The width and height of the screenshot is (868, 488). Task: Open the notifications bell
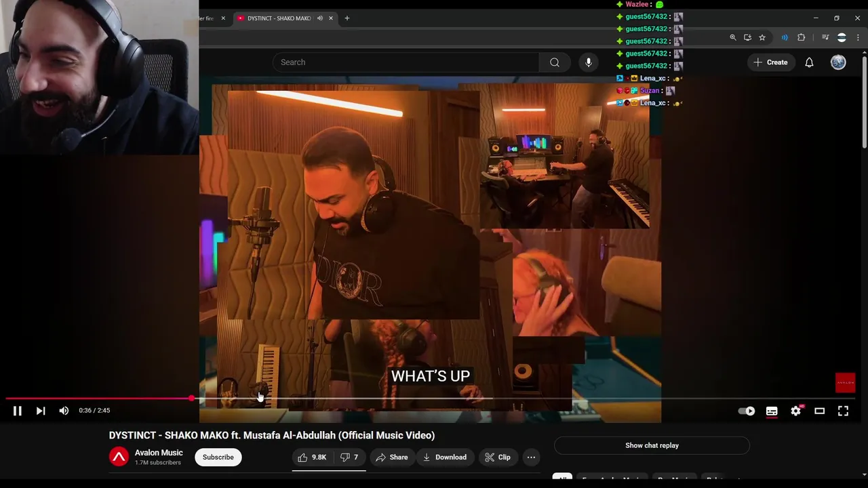click(809, 62)
